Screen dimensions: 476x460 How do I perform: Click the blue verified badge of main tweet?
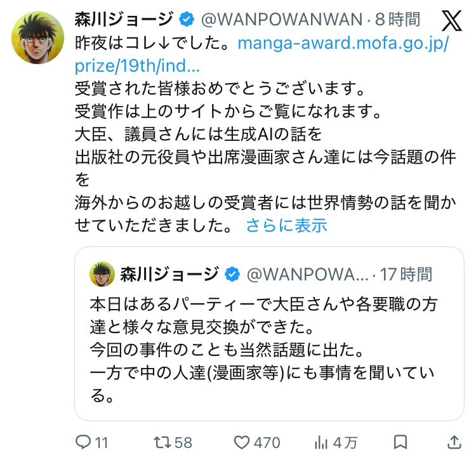pos(187,20)
